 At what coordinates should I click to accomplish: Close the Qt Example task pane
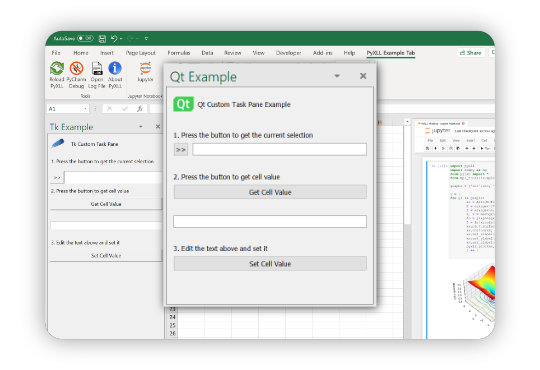[x=363, y=76]
